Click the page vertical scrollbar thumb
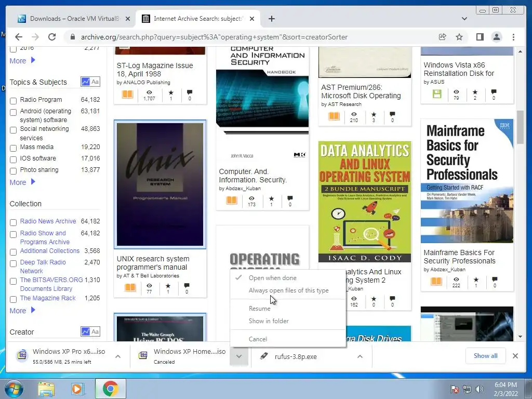 coord(521,127)
